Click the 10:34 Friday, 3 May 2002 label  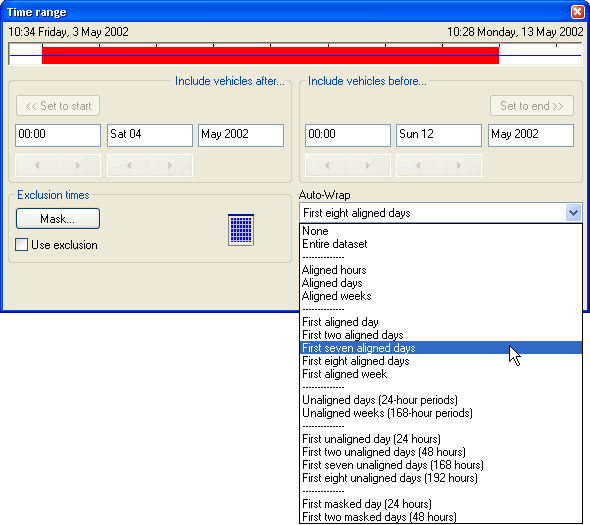(68, 32)
